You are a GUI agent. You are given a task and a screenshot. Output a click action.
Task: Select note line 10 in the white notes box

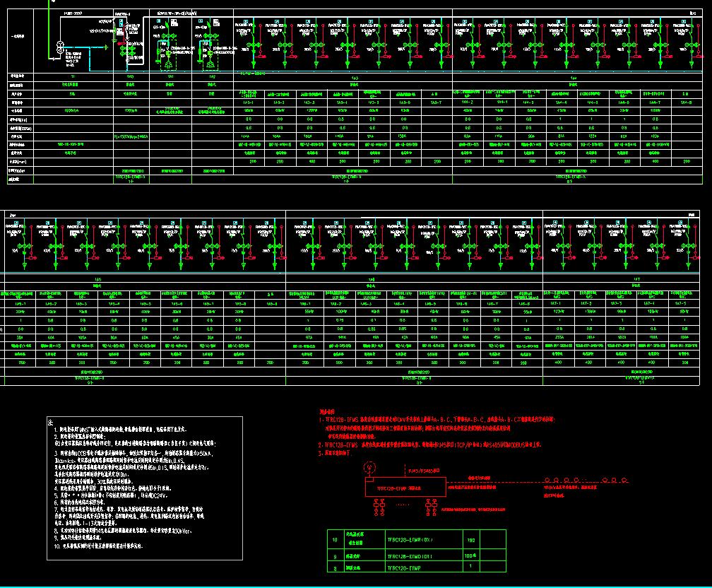tap(99, 546)
